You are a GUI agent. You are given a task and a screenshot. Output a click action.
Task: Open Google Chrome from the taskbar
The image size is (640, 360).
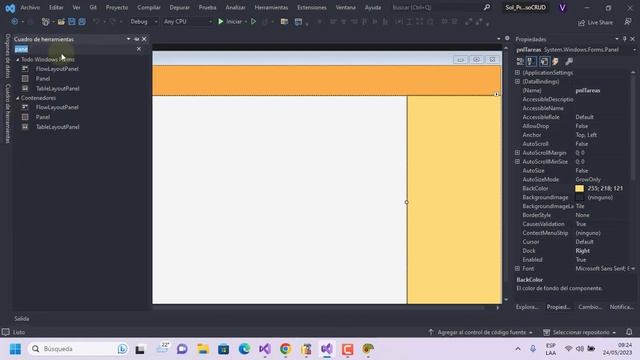[x=285, y=349]
